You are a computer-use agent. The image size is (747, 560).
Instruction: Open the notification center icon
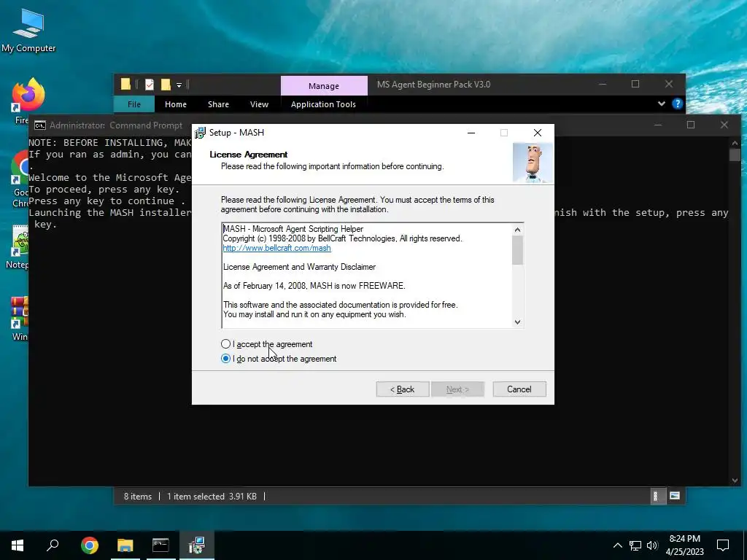[x=723, y=545]
